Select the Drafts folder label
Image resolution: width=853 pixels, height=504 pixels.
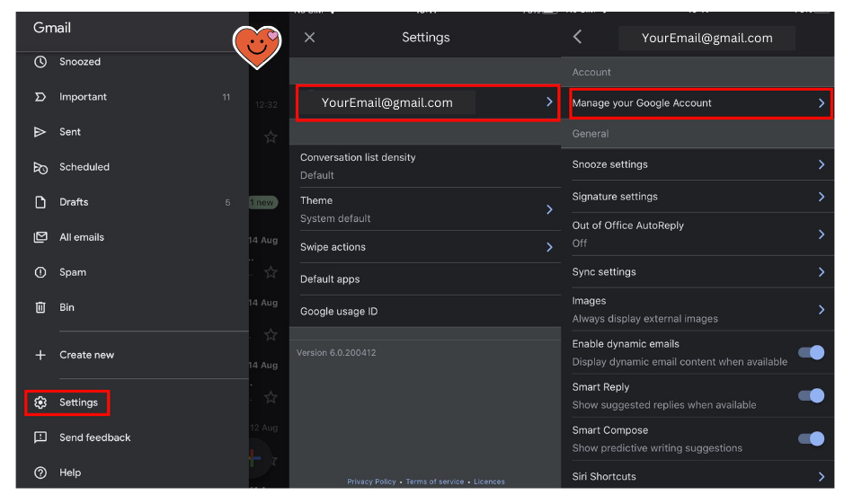click(74, 202)
